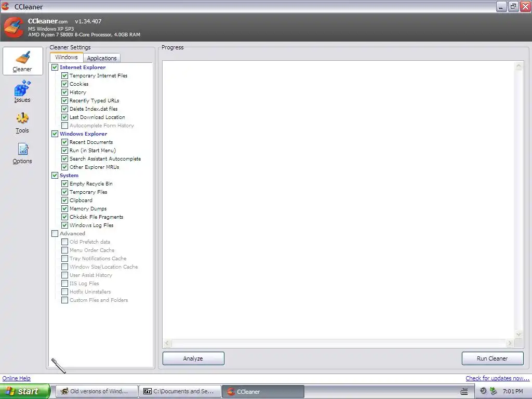Image resolution: width=532 pixels, height=399 pixels.
Task: Toggle Delete Index.dat files checkbox
Action: [64, 109]
